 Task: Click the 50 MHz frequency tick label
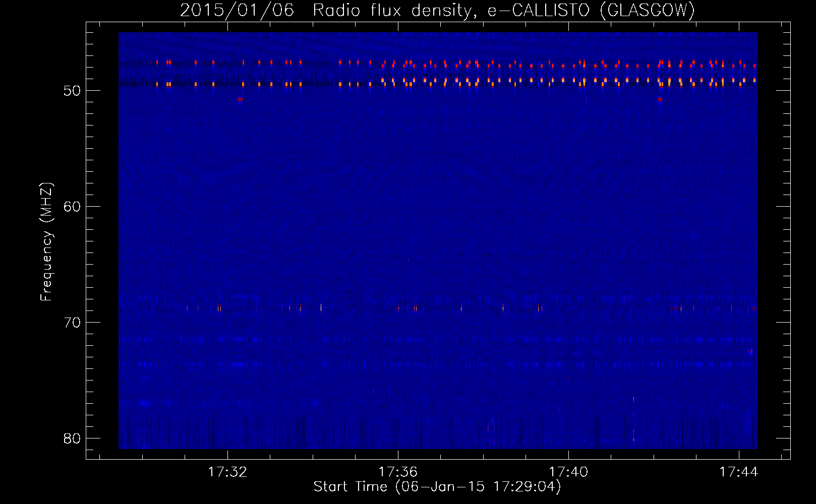(x=72, y=91)
